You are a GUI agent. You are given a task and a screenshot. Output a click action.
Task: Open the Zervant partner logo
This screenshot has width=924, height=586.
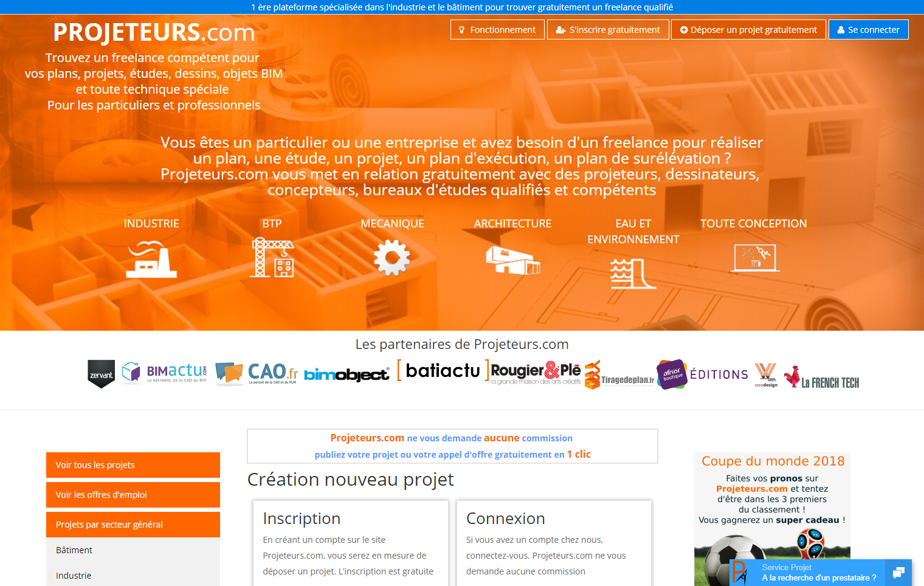pos(102,374)
